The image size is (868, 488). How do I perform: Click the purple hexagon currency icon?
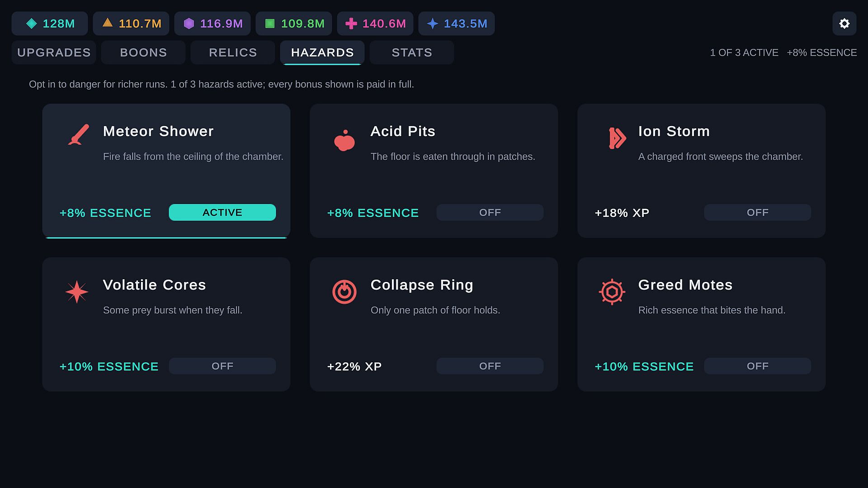189,23
